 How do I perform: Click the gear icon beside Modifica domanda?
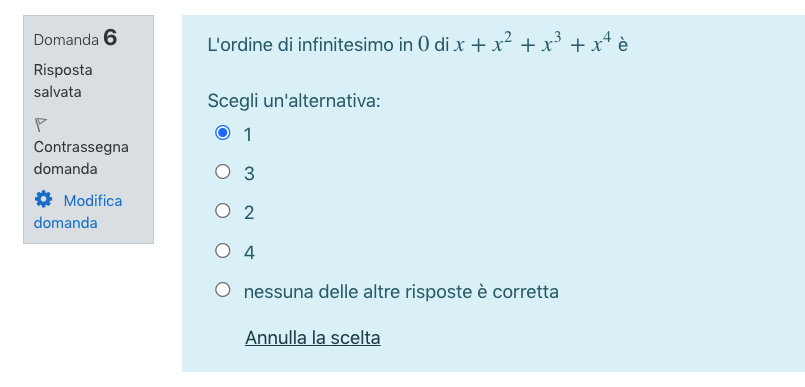[43, 199]
